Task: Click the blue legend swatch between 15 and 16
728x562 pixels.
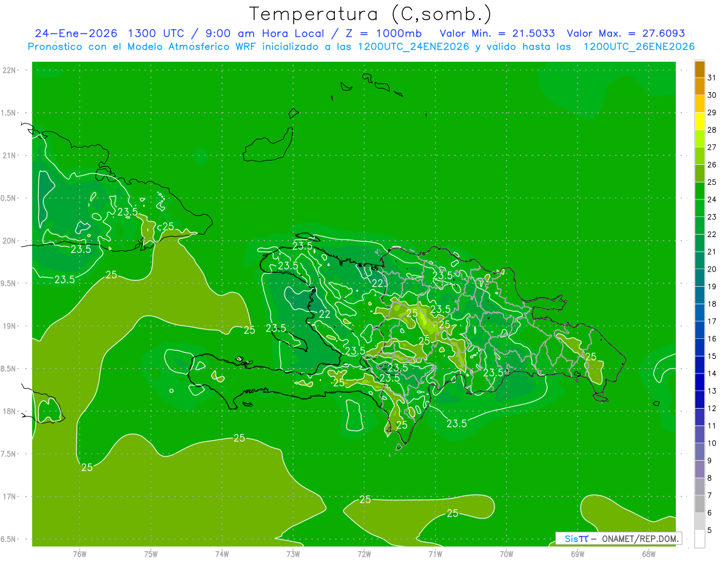Action: pyautogui.click(x=699, y=348)
